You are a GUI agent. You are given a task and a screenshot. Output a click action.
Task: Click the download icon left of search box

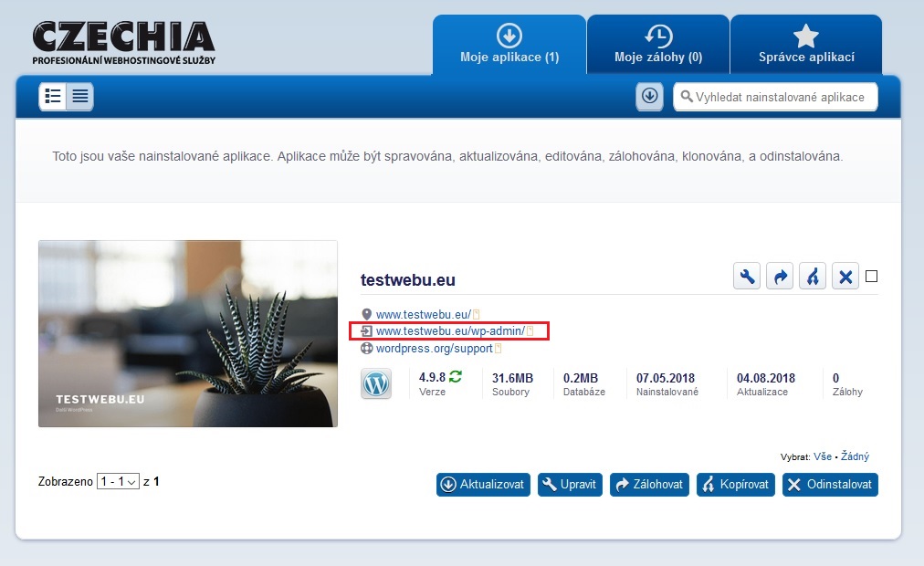(649, 96)
